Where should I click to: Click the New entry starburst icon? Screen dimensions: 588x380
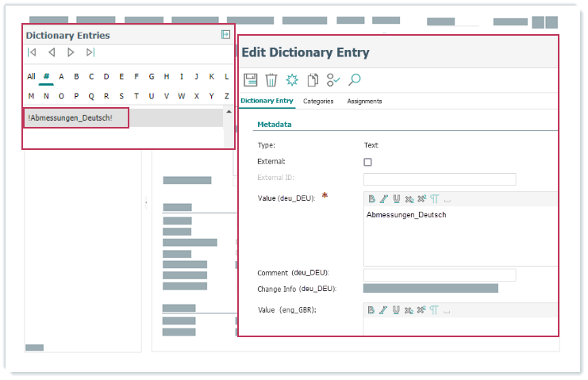click(292, 79)
